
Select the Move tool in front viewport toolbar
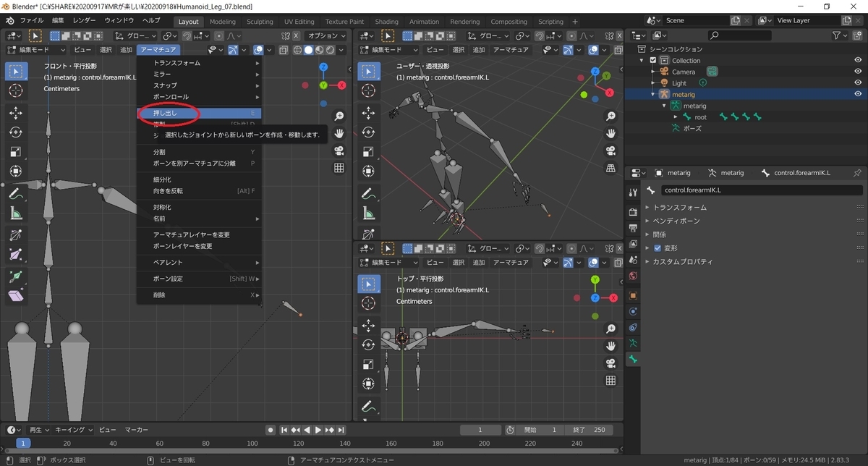pyautogui.click(x=15, y=113)
